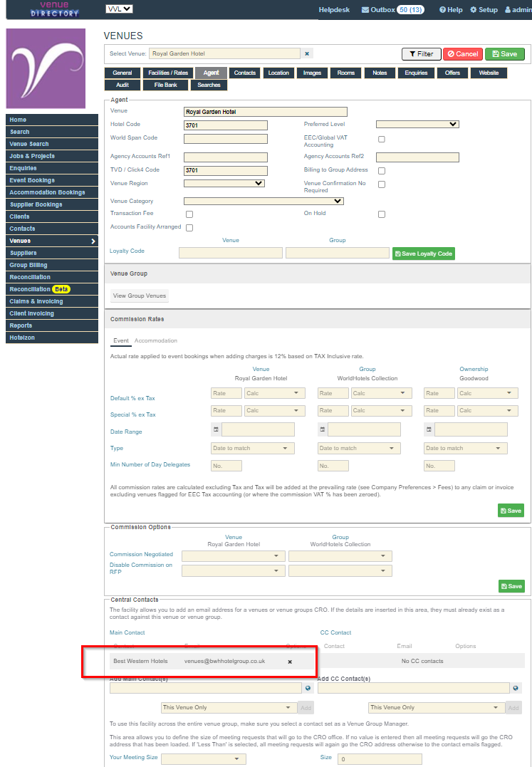Click the red Cancel button
The width and height of the screenshot is (532, 767).
tap(463, 54)
